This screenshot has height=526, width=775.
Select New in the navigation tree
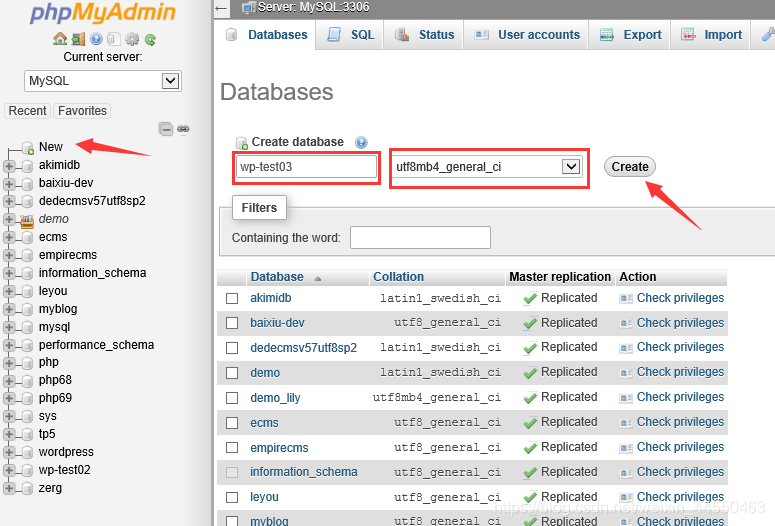tap(50, 147)
